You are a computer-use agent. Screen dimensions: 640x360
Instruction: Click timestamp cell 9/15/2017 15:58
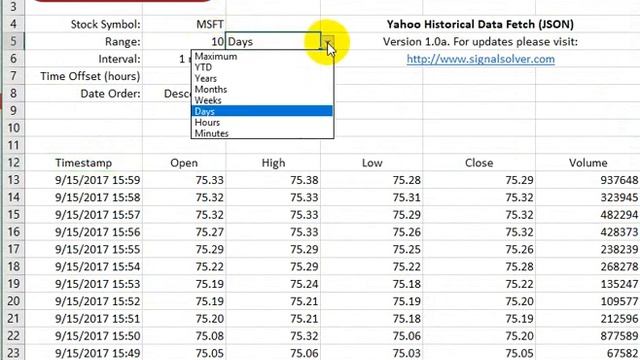pyautogui.click(x=84, y=198)
